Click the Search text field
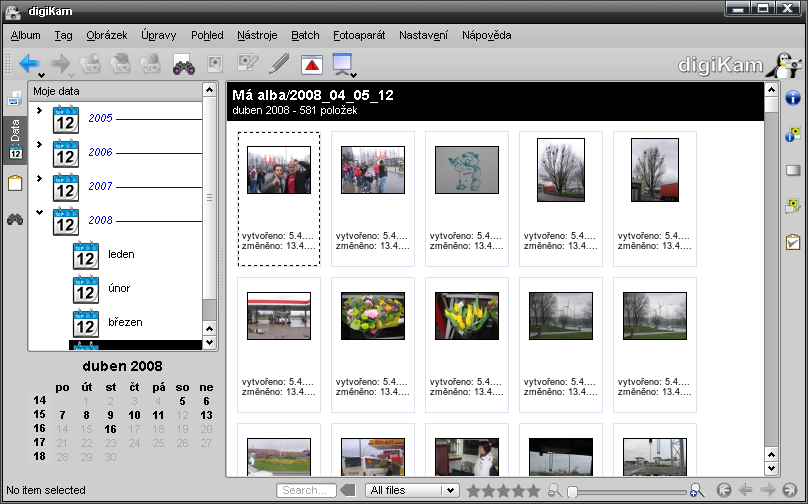The width and height of the screenshot is (808, 504). [306, 490]
